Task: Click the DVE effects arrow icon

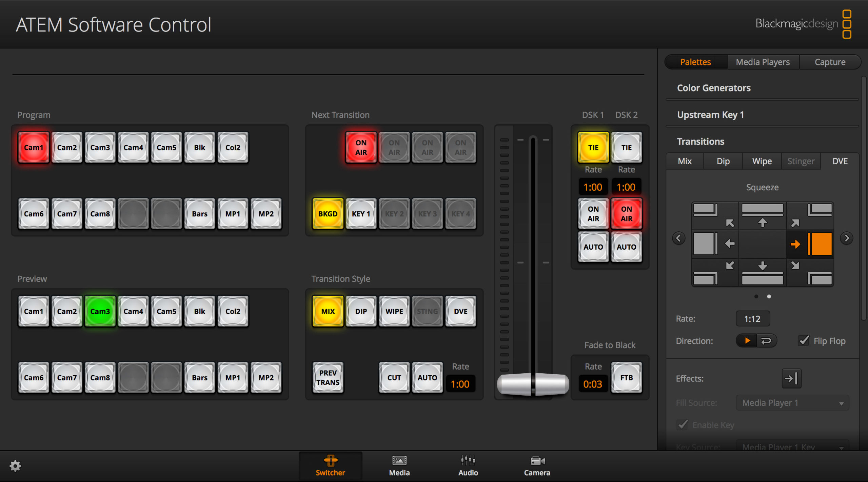Action: (x=791, y=378)
